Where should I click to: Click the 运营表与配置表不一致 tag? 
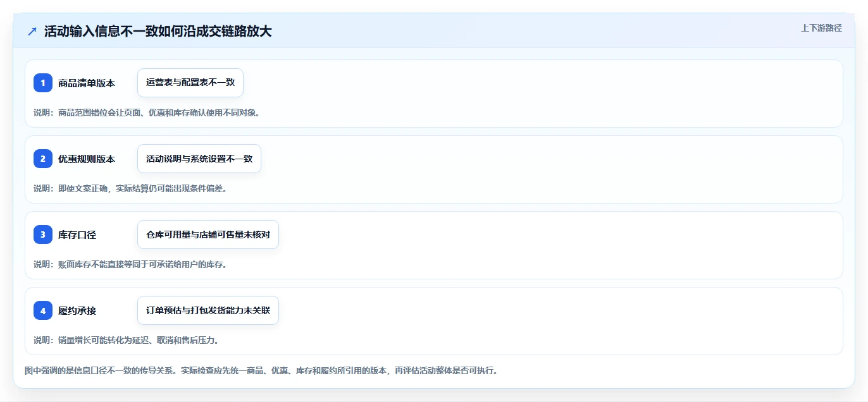tap(190, 83)
